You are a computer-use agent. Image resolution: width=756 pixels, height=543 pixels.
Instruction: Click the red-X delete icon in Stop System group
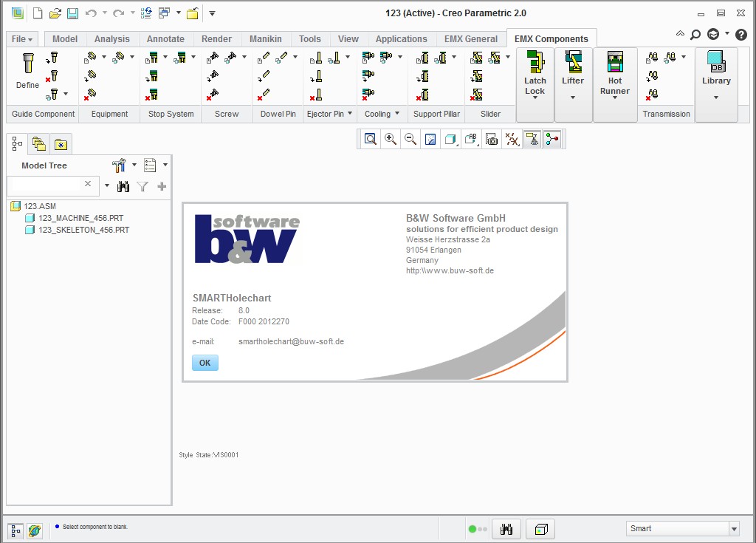(x=151, y=95)
